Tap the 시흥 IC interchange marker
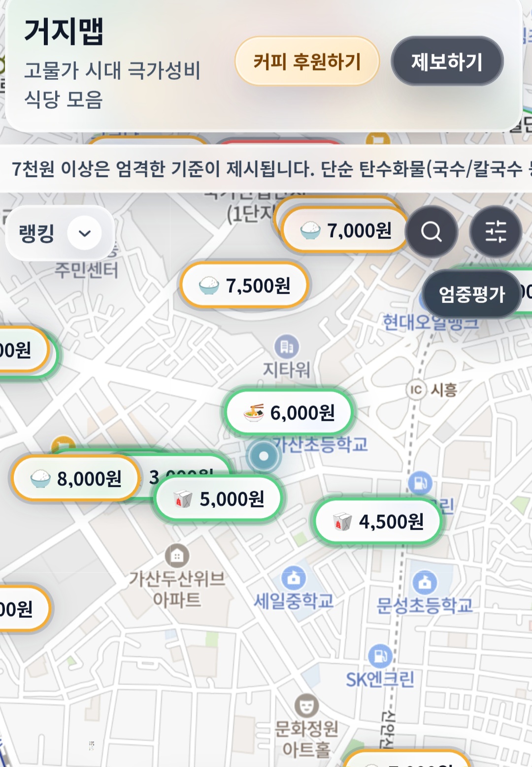The height and width of the screenshot is (767, 532). coord(416,390)
